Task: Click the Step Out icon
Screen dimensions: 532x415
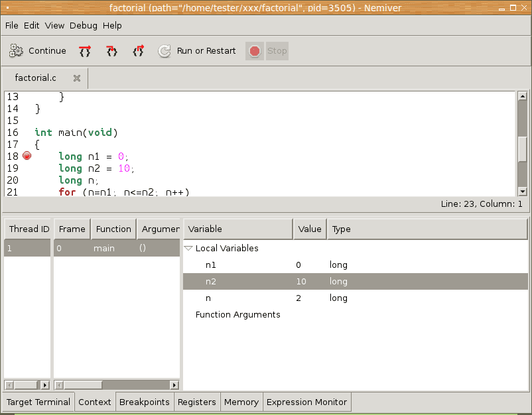Action: (x=138, y=51)
